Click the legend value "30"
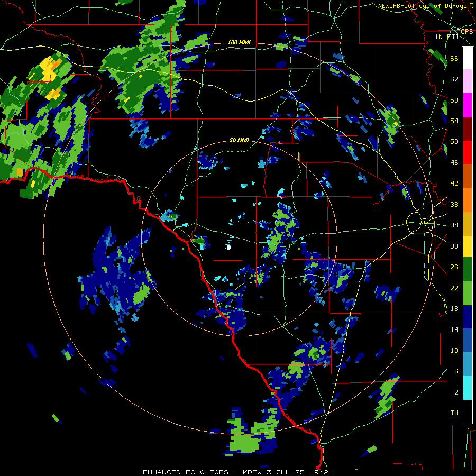 coord(454,246)
